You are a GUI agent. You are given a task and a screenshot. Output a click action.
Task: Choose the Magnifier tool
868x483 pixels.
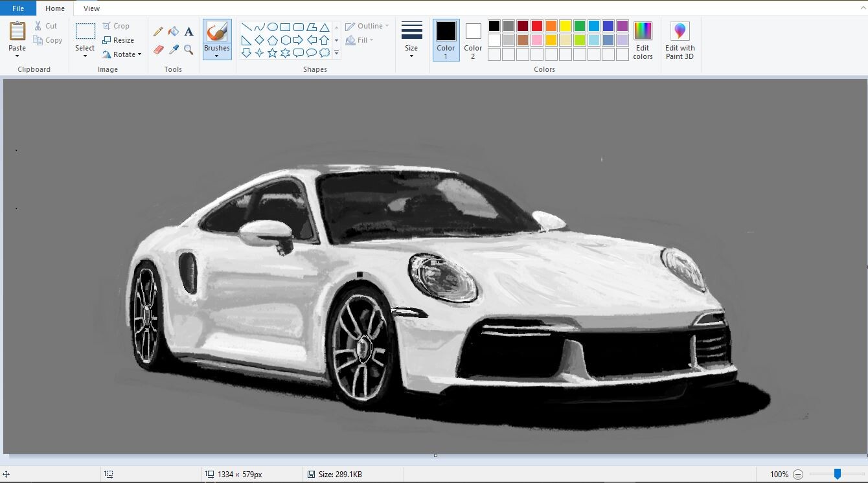[x=188, y=49]
